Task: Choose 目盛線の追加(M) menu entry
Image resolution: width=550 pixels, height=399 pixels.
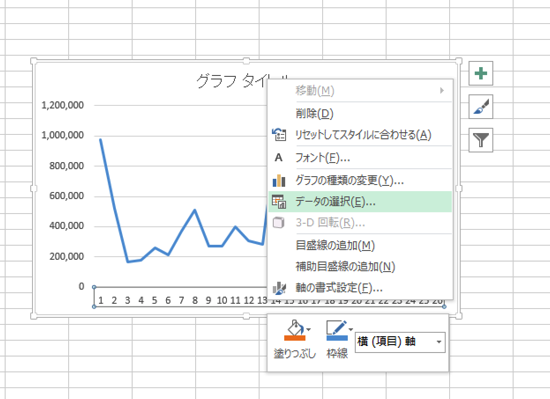Action: (360, 245)
